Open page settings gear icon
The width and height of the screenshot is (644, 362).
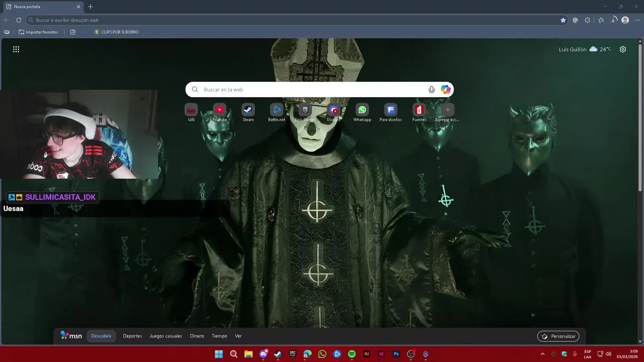click(x=623, y=49)
